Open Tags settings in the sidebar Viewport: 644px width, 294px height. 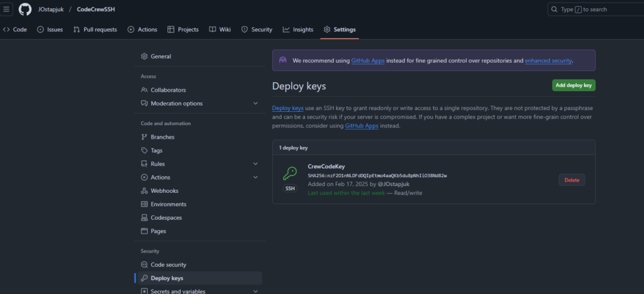(199, 151)
